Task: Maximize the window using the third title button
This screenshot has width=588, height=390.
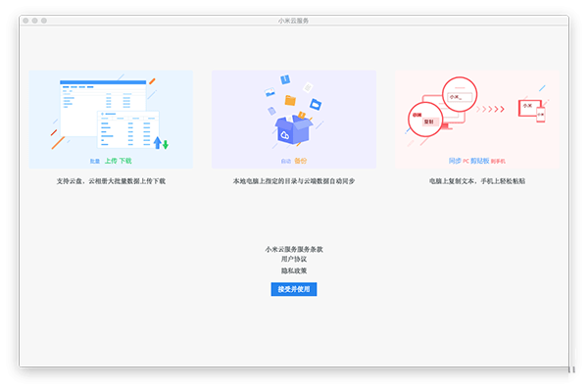Action: click(x=44, y=21)
